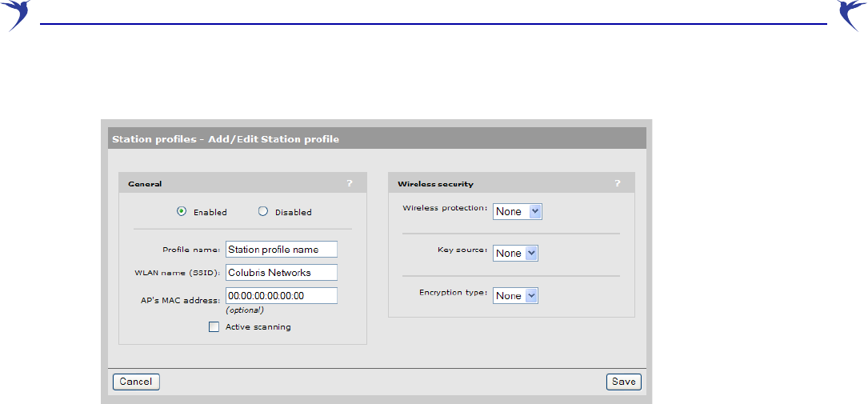The image size is (868, 404).
Task: Click the Key source dropdown arrow
Action: click(x=530, y=253)
